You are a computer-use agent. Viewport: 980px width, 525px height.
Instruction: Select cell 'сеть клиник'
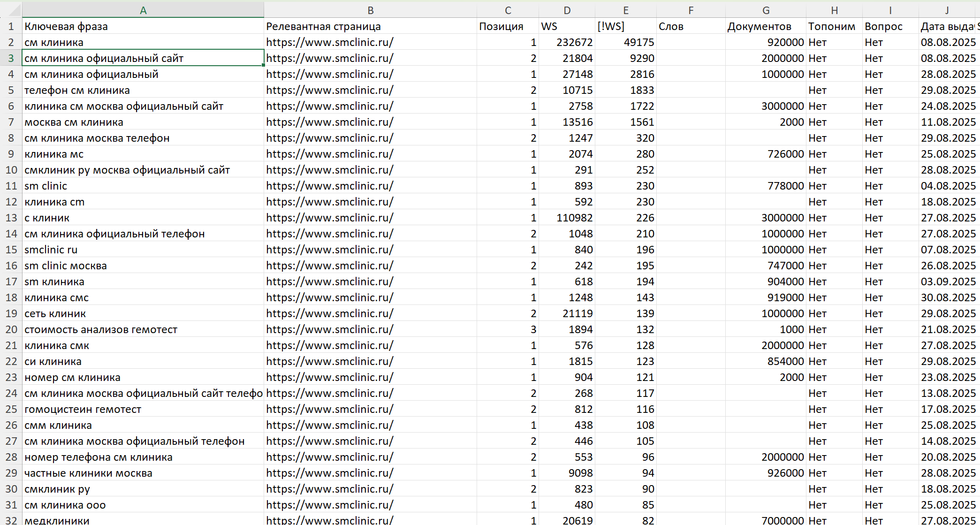(x=143, y=313)
